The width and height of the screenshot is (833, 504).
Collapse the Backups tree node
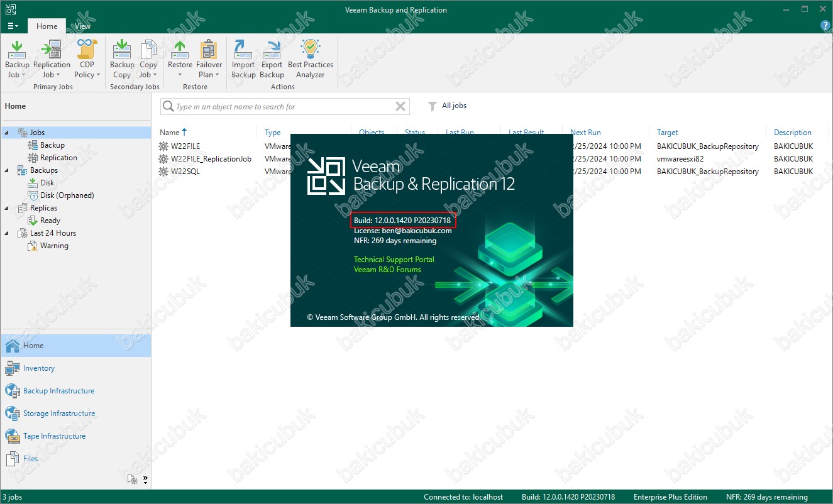click(x=6, y=170)
